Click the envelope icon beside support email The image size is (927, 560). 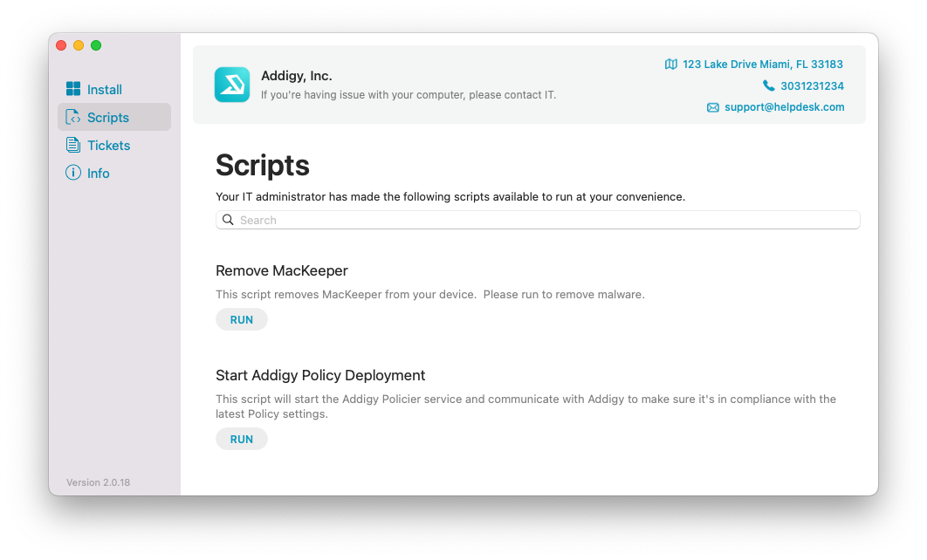point(713,107)
